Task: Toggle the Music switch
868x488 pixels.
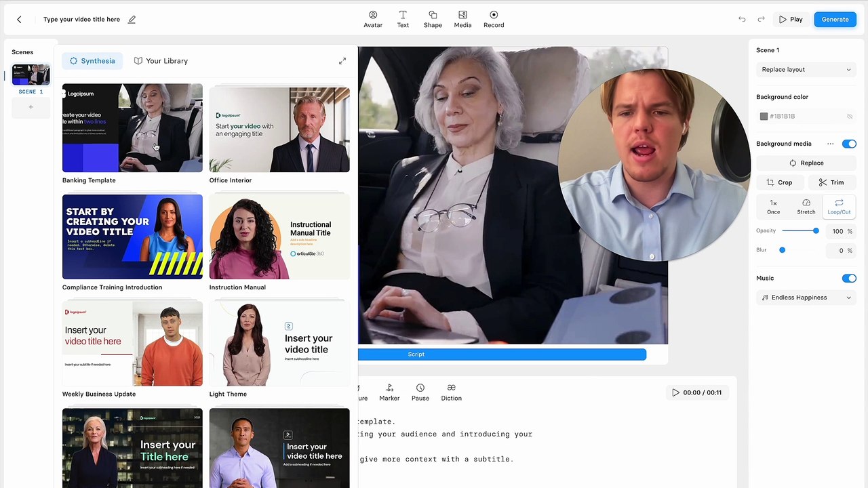Action: [849, 278]
